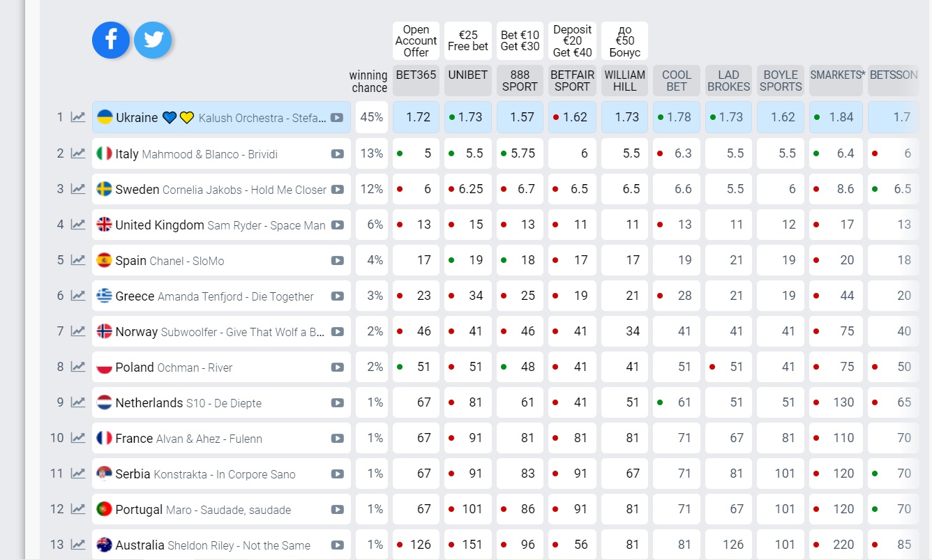
Task: Claim the €25 Free bet offer
Action: pyautogui.click(x=467, y=40)
